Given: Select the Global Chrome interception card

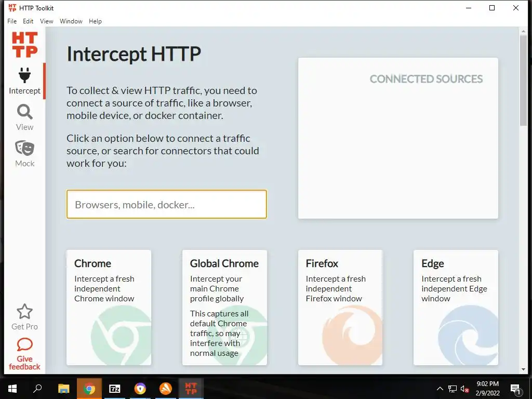Looking at the screenshot, I should (x=224, y=308).
